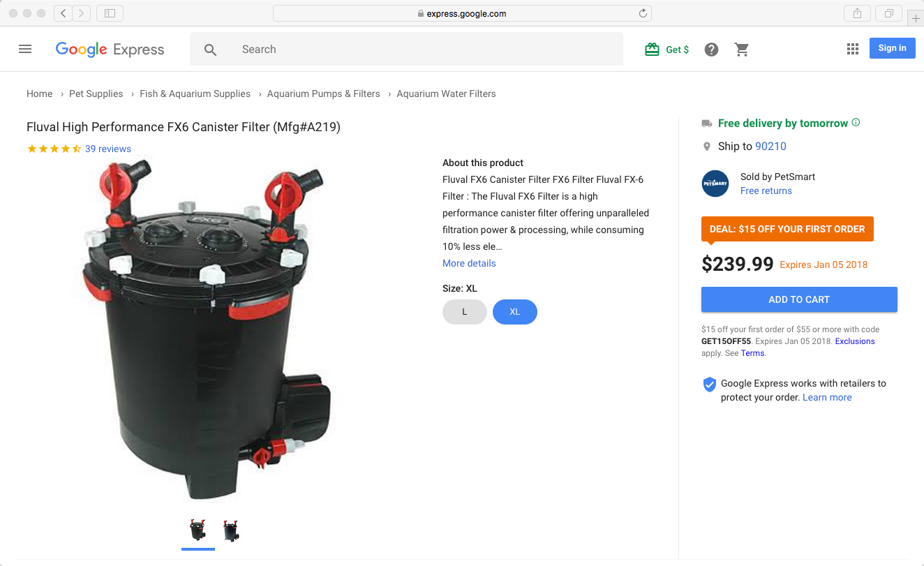Screen dimensions: 924x566
Task: Click Safari back navigation button
Action: 64,13
